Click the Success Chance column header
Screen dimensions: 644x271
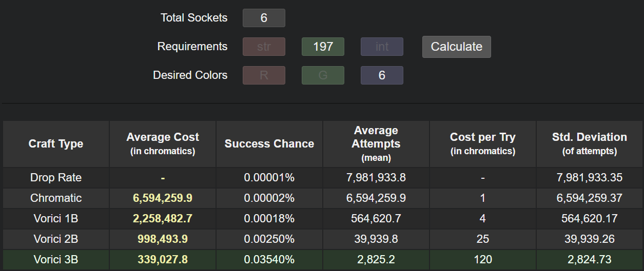tap(269, 144)
